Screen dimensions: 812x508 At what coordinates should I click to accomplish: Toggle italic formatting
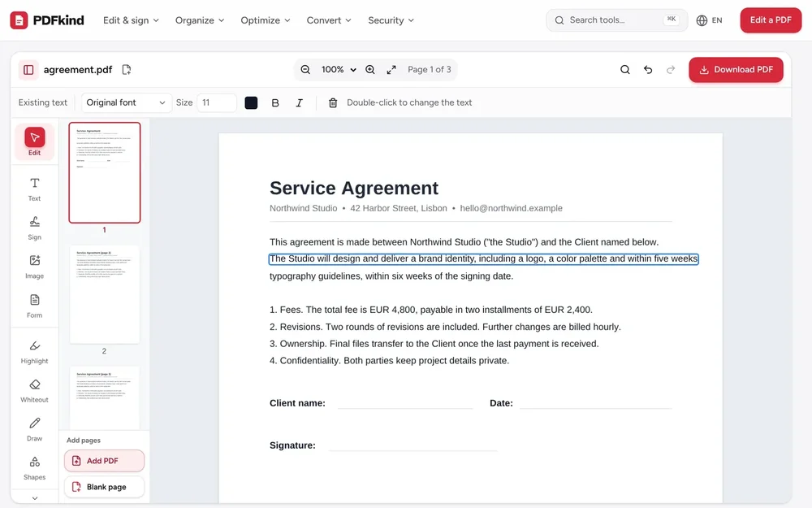click(299, 102)
